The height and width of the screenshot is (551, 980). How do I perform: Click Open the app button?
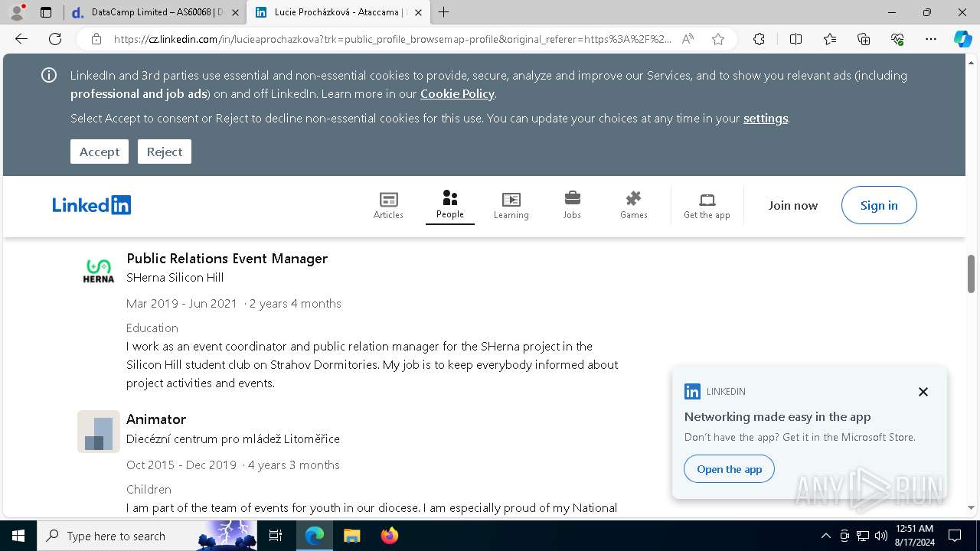click(730, 469)
